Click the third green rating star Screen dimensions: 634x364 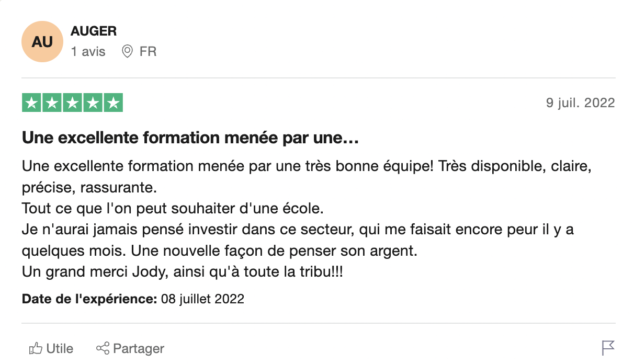[x=72, y=103]
